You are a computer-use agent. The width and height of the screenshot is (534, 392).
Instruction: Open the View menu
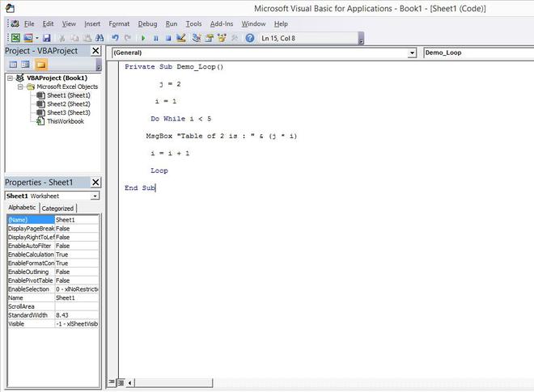tap(69, 23)
